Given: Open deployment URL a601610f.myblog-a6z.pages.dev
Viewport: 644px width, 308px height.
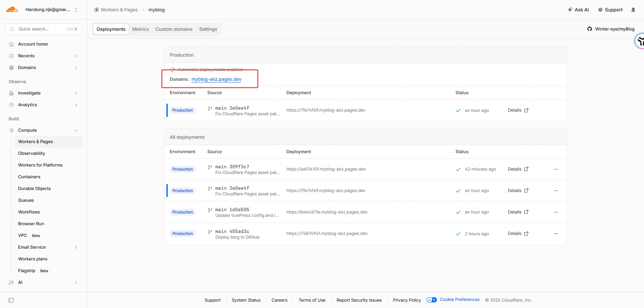Looking at the screenshot, I should click(x=326, y=169).
